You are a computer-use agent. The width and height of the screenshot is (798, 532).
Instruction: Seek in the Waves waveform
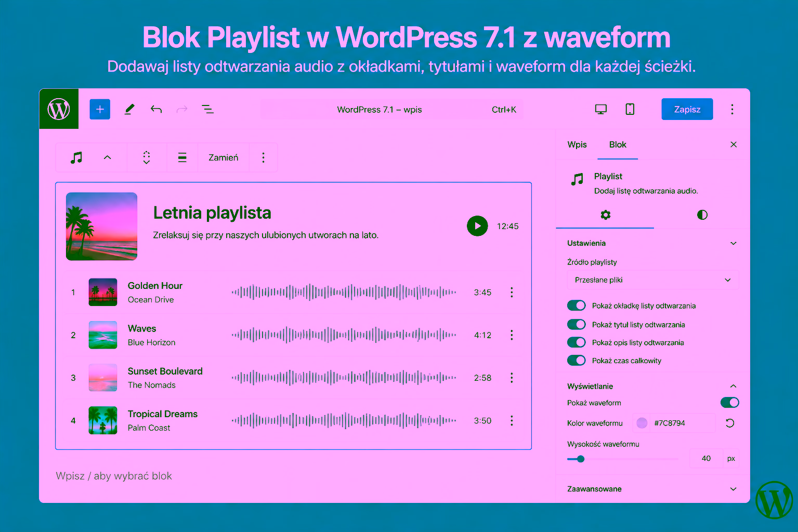click(344, 335)
